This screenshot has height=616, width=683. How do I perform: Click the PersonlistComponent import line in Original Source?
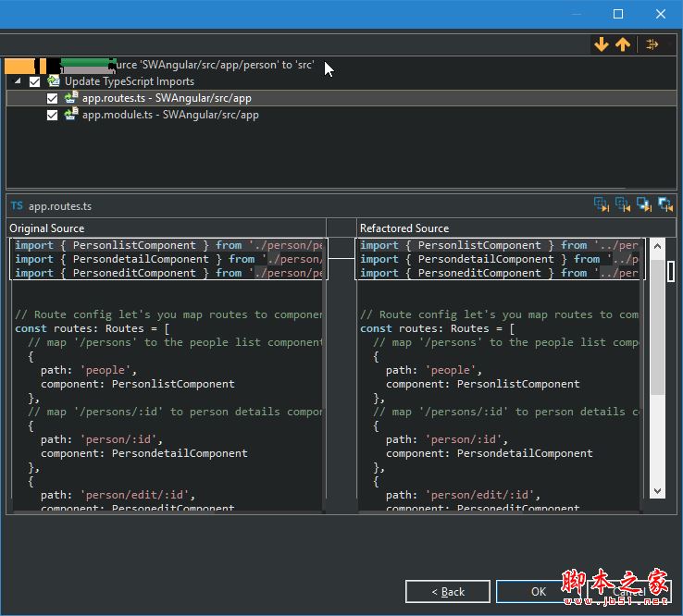pyautogui.click(x=168, y=245)
